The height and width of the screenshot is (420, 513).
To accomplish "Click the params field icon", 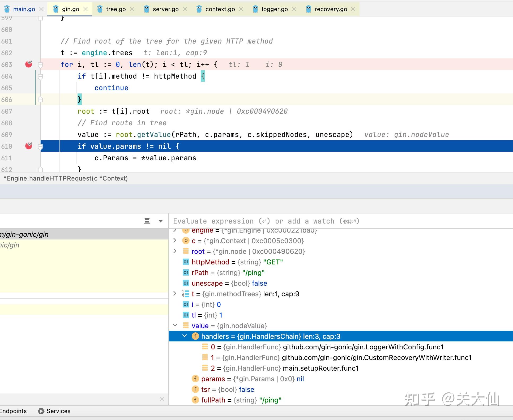I will coord(195,379).
